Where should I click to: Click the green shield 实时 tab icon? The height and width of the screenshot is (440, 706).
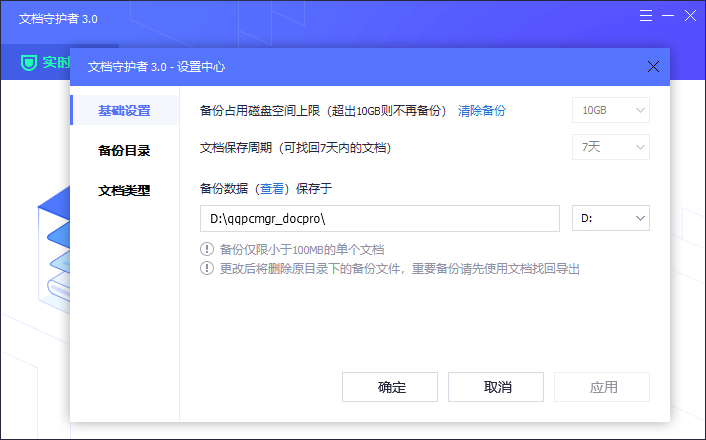point(29,62)
